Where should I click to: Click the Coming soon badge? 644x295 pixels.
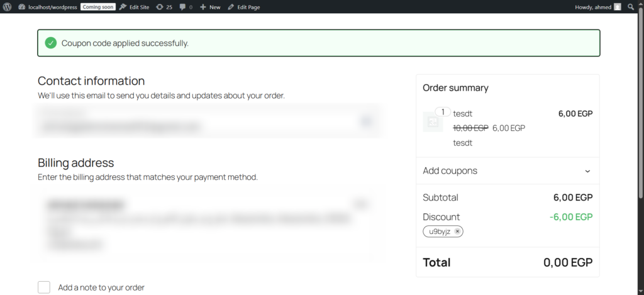coord(97,7)
